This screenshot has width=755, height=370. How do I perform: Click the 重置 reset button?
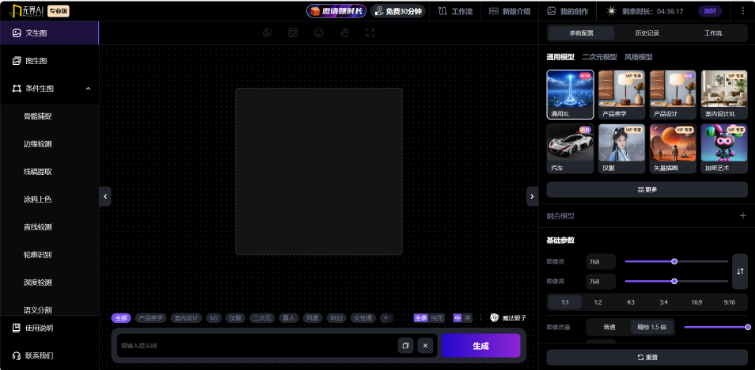click(647, 357)
